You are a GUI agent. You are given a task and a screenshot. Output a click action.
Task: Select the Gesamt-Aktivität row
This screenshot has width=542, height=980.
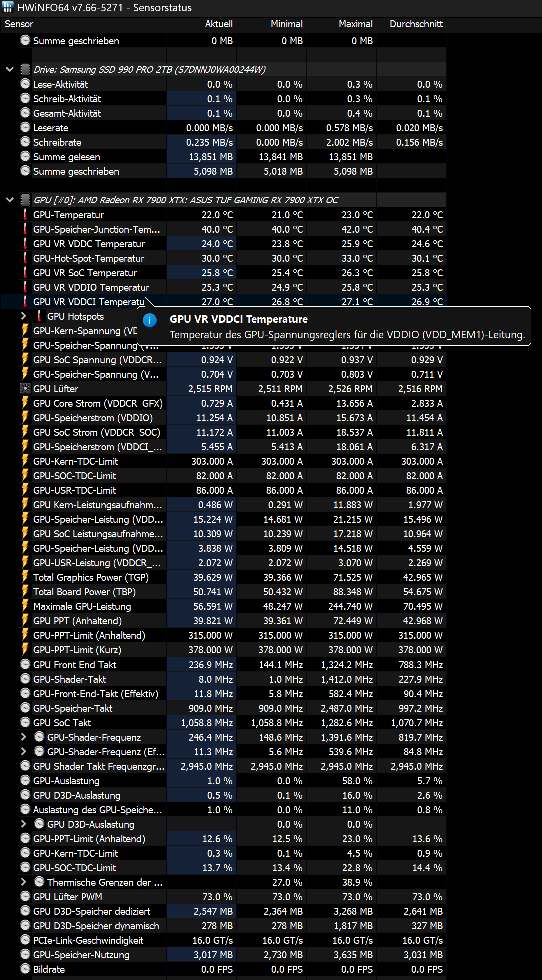coord(223,113)
